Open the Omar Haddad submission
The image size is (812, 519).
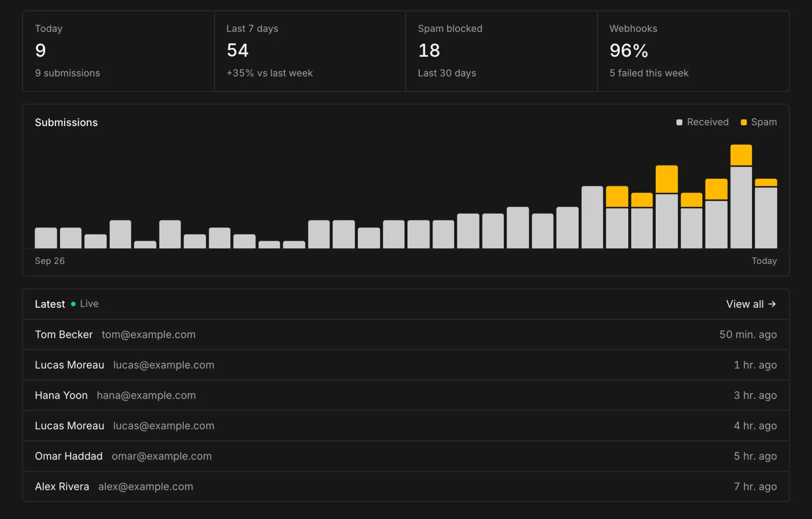click(x=406, y=456)
